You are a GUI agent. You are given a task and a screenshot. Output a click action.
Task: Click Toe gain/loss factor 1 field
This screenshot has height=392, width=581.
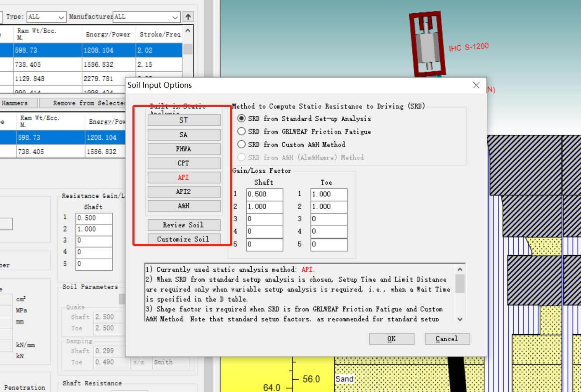point(329,194)
